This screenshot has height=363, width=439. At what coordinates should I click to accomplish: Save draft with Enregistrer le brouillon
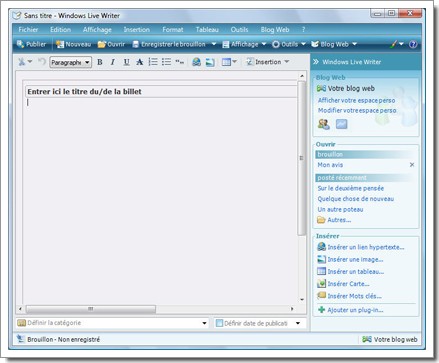[169, 44]
